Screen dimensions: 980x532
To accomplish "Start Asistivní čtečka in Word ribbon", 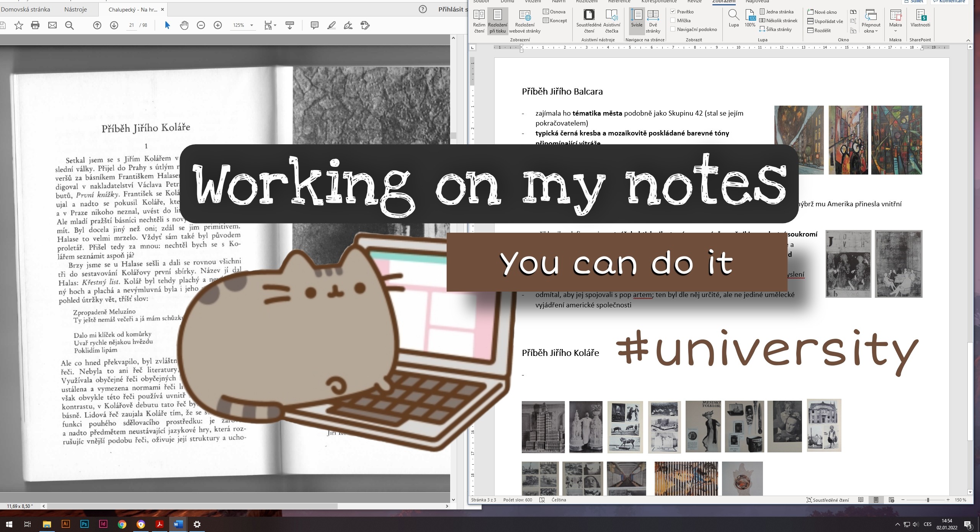I will (612, 21).
